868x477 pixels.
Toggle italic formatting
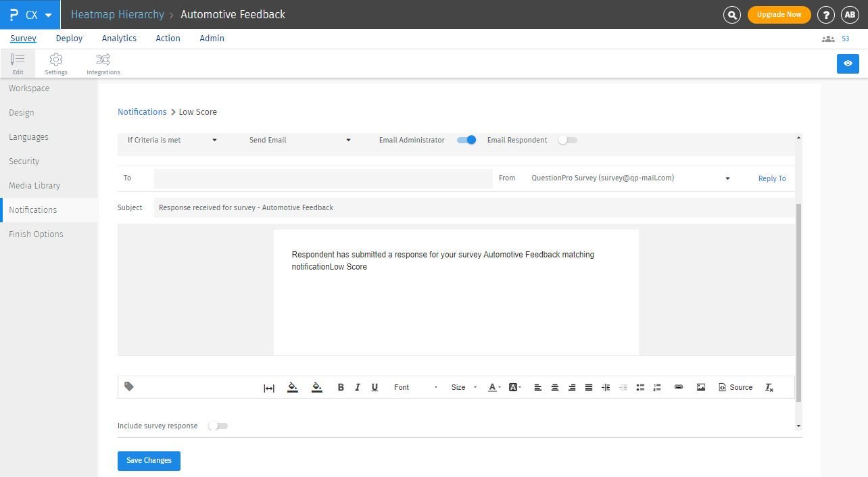point(358,387)
